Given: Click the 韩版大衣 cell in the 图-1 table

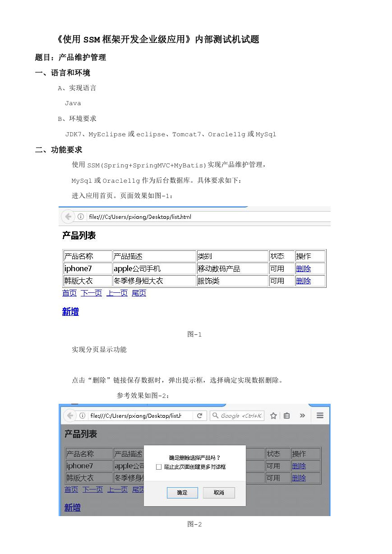Looking at the screenshot, I should tap(88, 281).
